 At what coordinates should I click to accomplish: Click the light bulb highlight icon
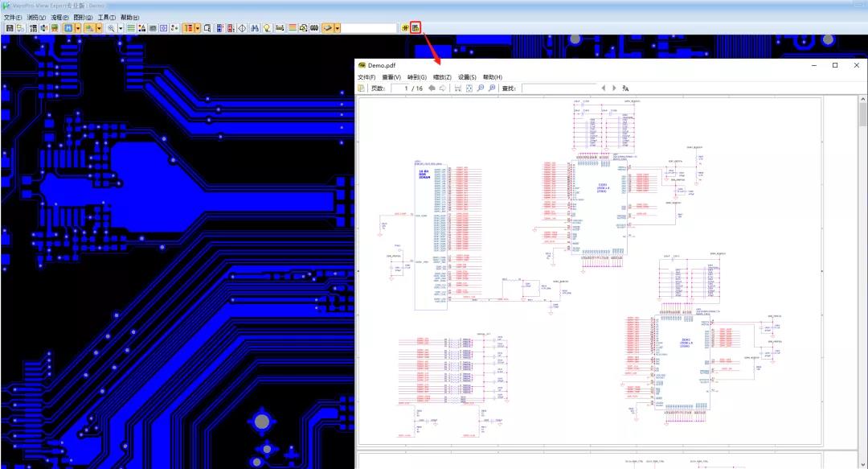(267, 27)
